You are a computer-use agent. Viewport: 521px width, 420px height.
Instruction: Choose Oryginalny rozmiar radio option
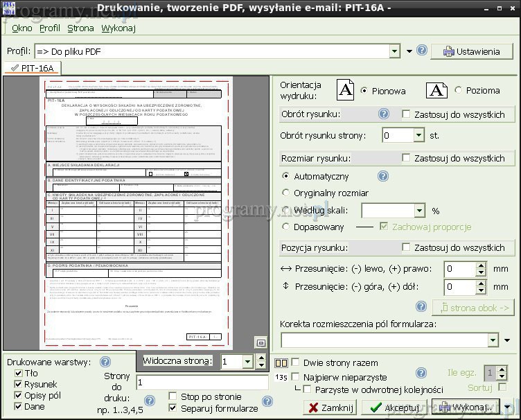[x=285, y=193]
